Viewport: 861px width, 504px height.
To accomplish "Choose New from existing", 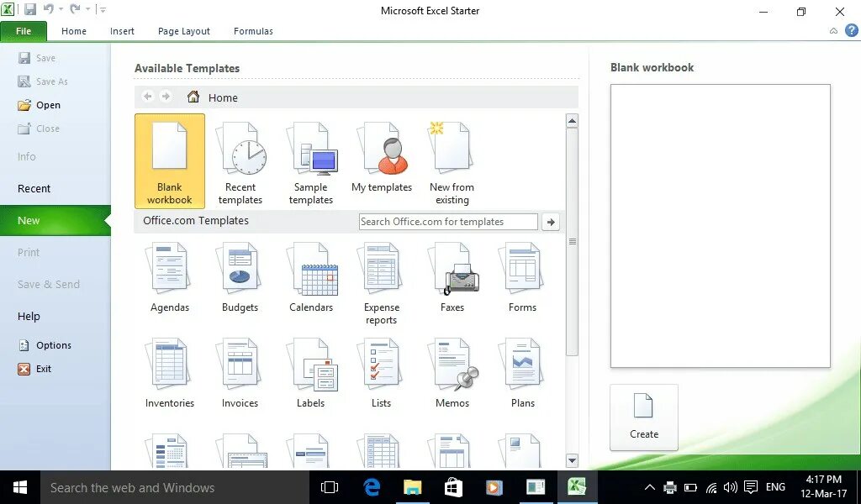I will point(452,164).
